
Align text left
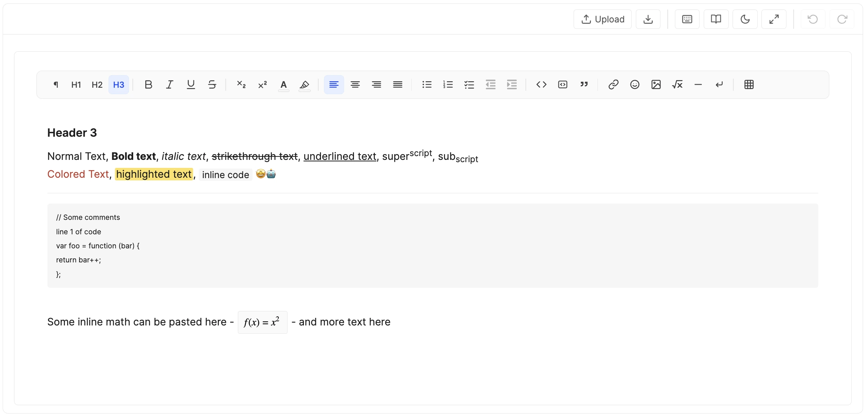tap(334, 84)
